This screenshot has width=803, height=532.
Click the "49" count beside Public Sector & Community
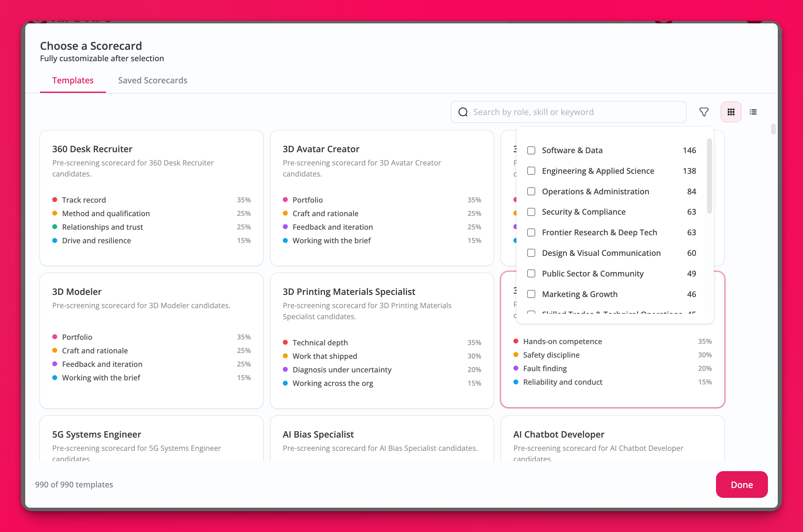tap(691, 273)
